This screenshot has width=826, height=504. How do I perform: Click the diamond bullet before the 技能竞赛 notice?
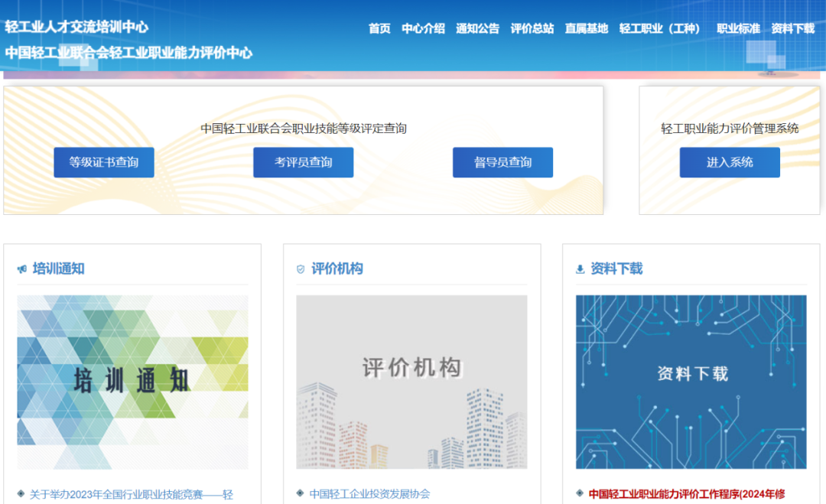pyautogui.click(x=20, y=493)
